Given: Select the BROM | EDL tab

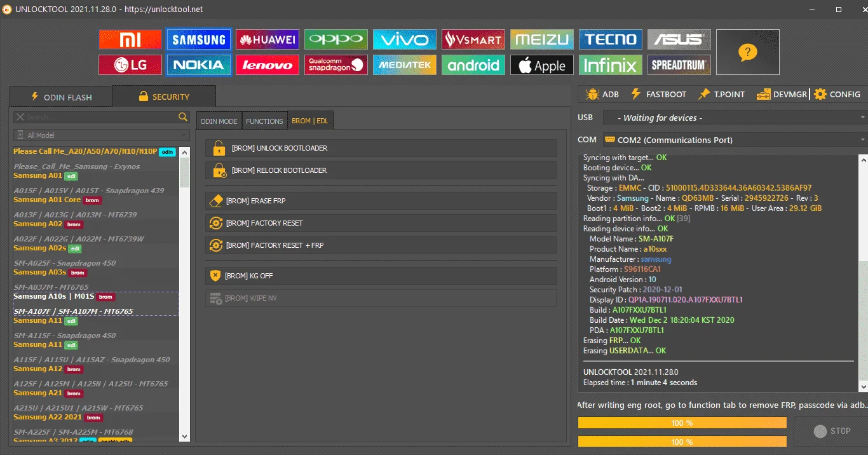Looking at the screenshot, I should point(310,121).
